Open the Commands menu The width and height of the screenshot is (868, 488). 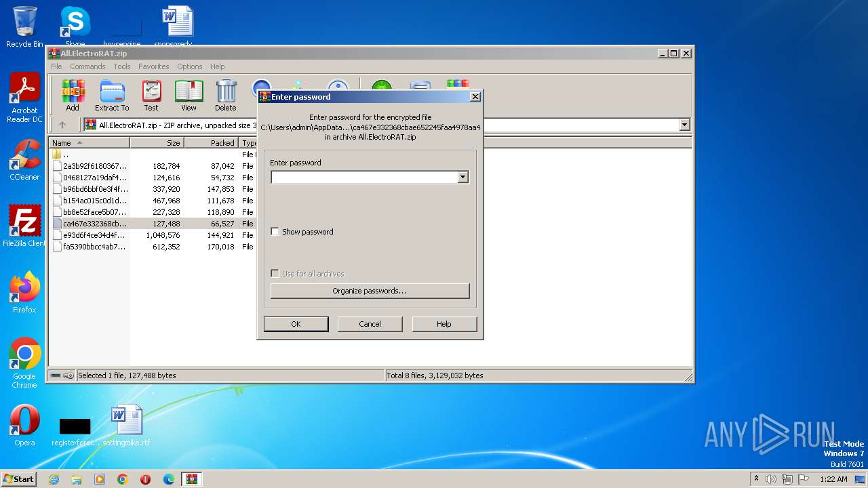[87, 66]
